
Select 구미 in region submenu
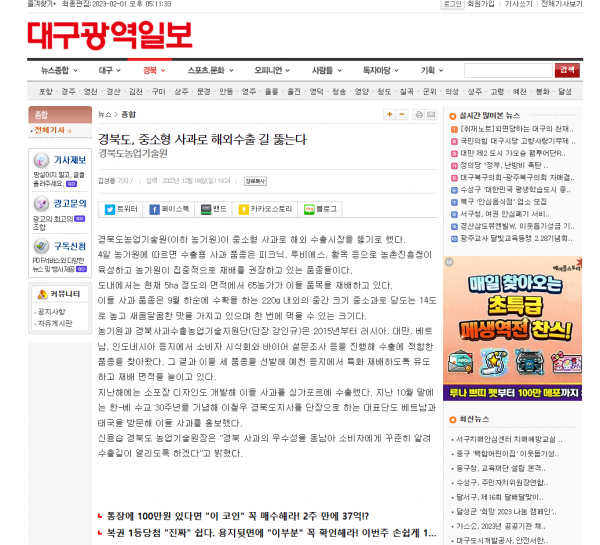[x=158, y=91]
